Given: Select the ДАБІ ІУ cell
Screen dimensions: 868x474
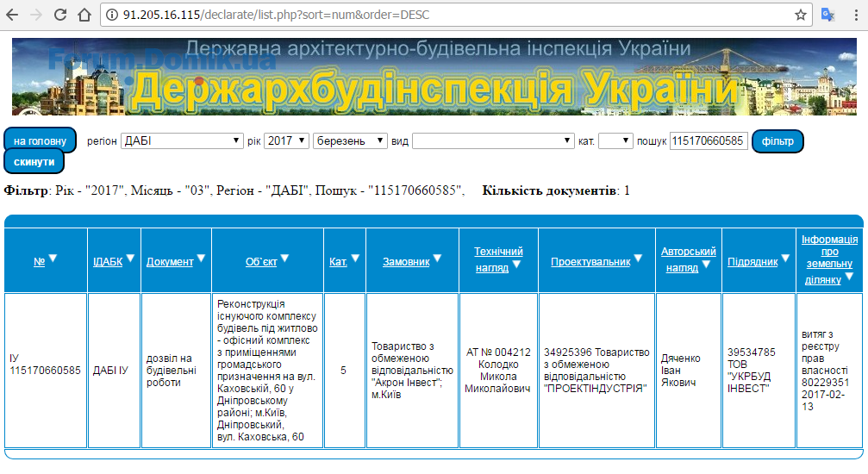Looking at the screenshot, I should [114, 370].
